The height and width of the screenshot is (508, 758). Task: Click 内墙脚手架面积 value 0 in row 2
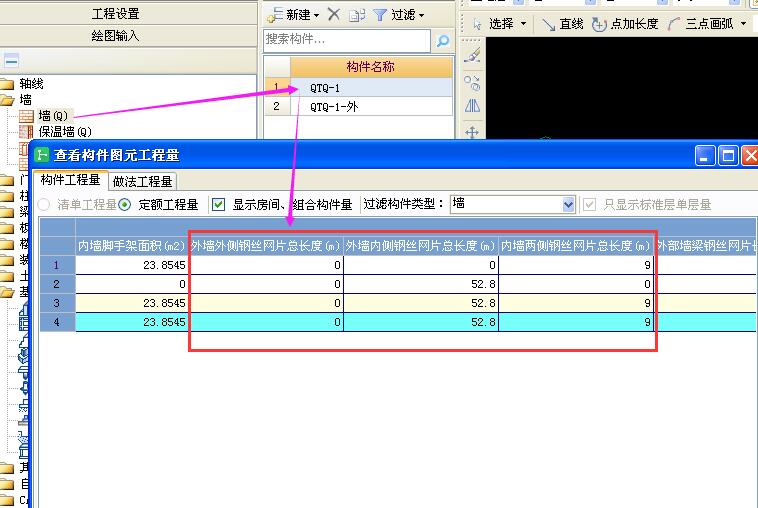[131, 284]
